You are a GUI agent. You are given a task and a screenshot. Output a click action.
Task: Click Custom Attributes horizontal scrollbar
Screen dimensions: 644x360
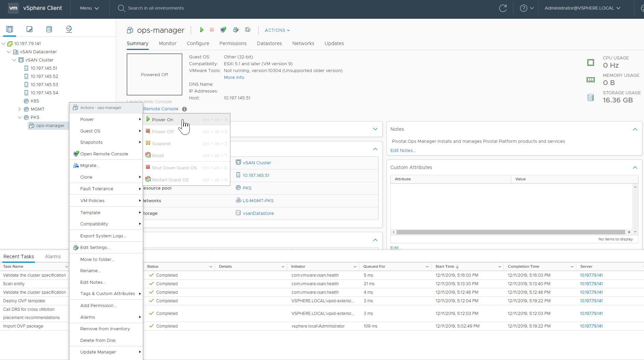(511, 232)
